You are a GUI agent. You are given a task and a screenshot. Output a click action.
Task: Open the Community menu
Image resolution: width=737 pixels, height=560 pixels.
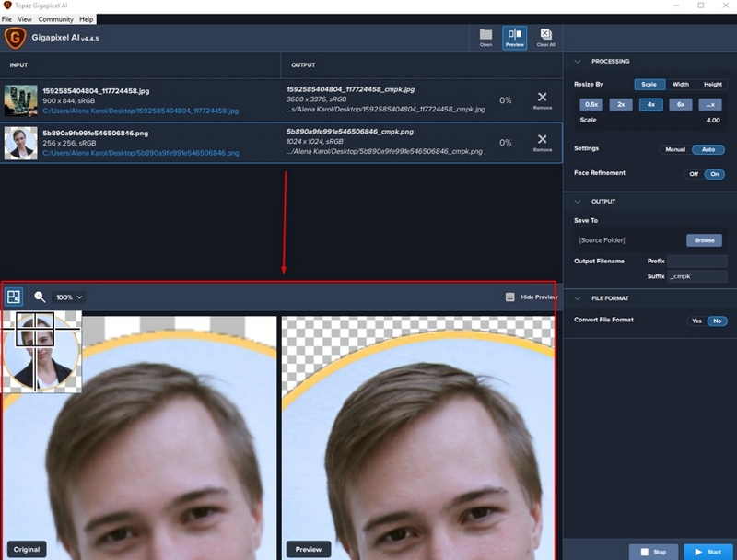pos(55,19)
